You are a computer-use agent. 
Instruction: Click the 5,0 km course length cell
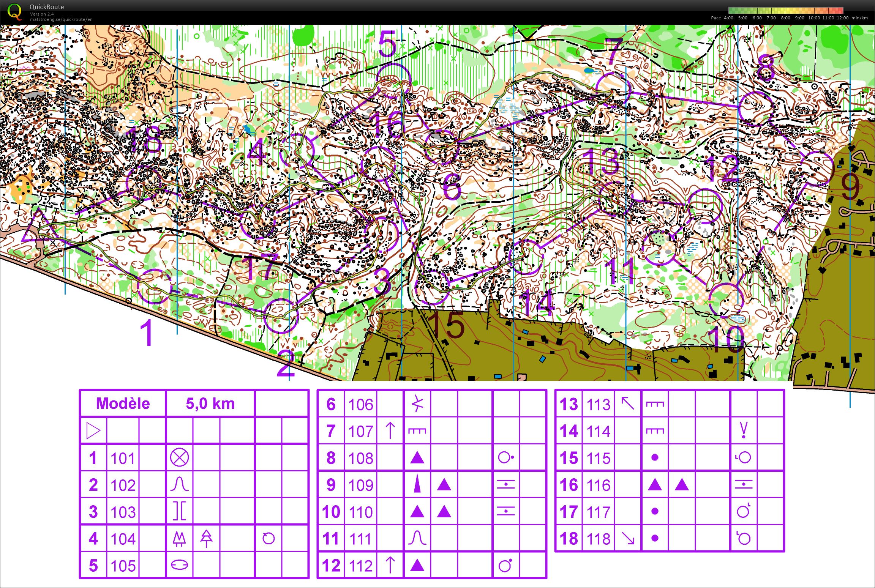tap(210, 404)
